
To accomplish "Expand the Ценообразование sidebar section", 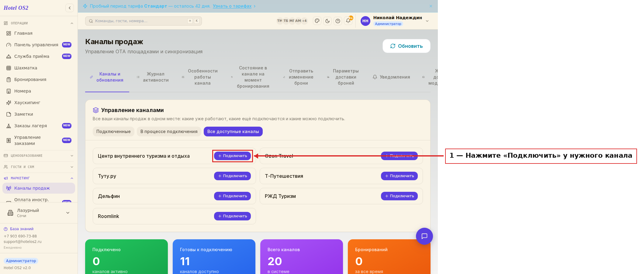I will (39, 156).
